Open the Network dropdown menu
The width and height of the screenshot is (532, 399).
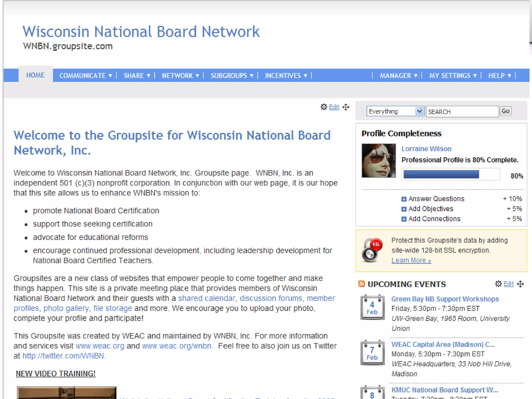coord(181,76)
